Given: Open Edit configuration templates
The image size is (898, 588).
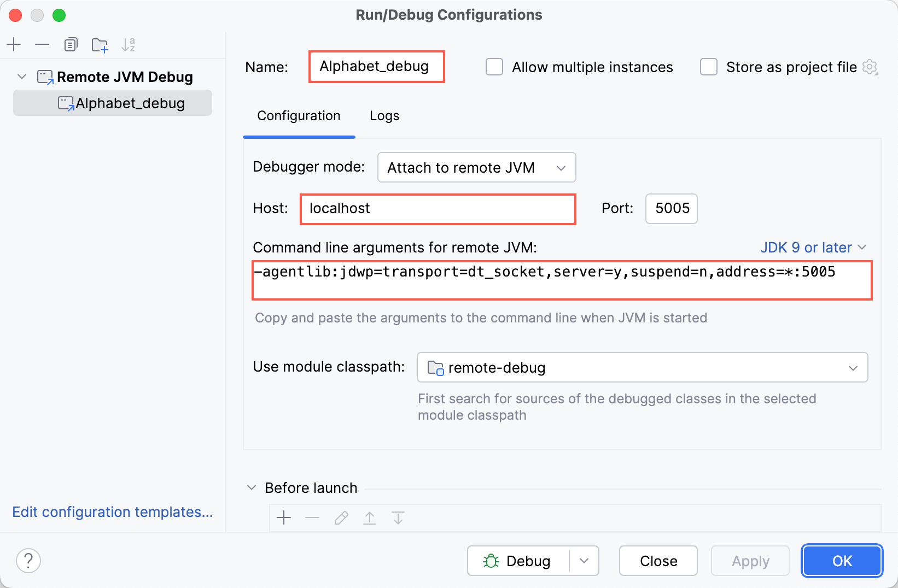Looking at the screenshot, I should [x=112, y=512].
